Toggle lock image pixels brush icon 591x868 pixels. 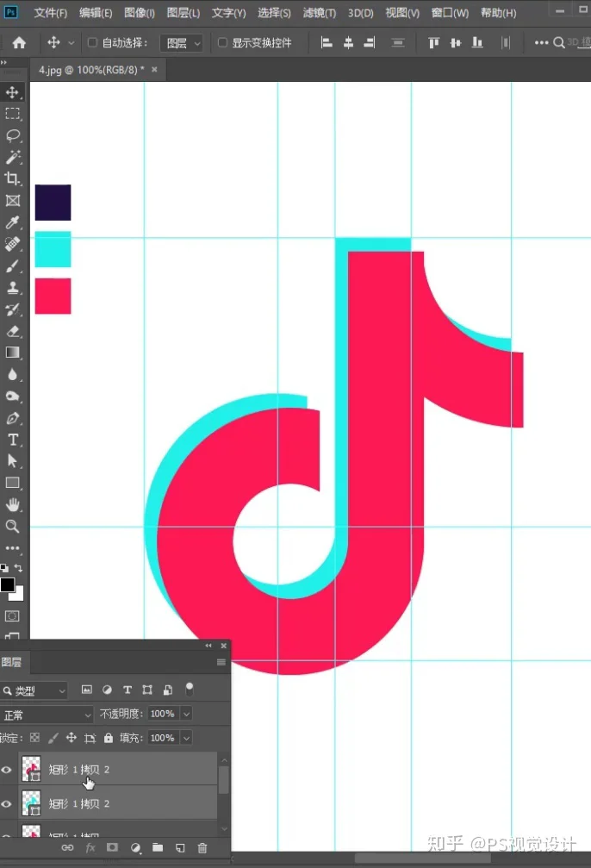coord(53,737)
